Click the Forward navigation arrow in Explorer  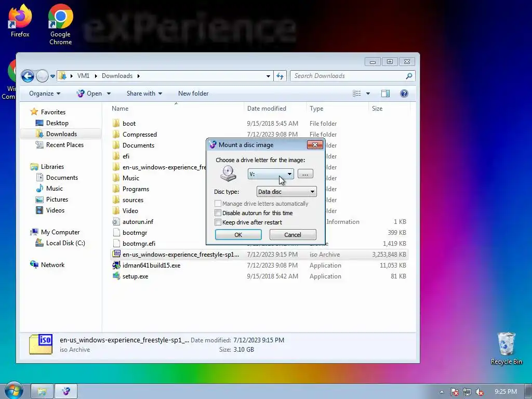(42, 76)
